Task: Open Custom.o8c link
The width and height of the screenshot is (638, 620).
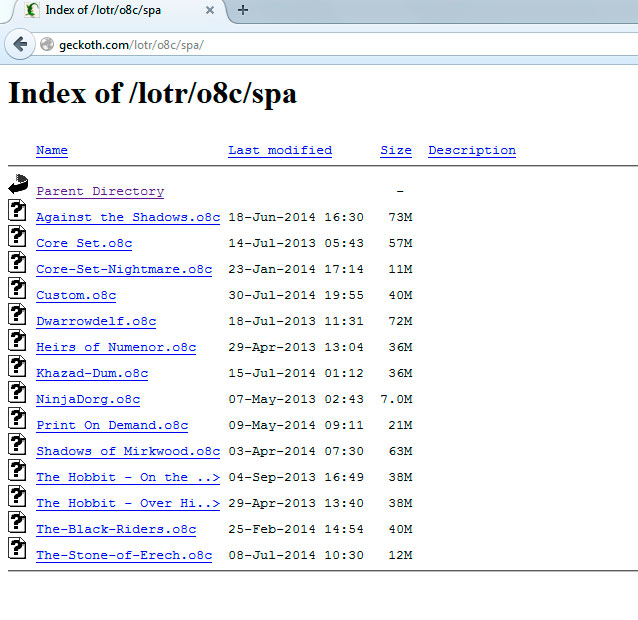Action: coord(76,295)
